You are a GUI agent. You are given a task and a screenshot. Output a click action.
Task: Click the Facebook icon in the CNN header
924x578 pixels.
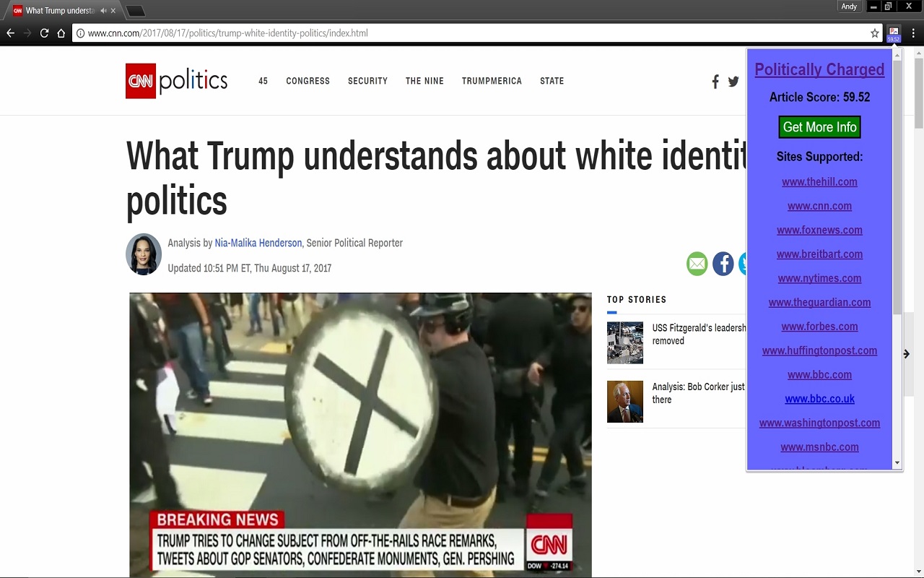[x=715, y=81]
